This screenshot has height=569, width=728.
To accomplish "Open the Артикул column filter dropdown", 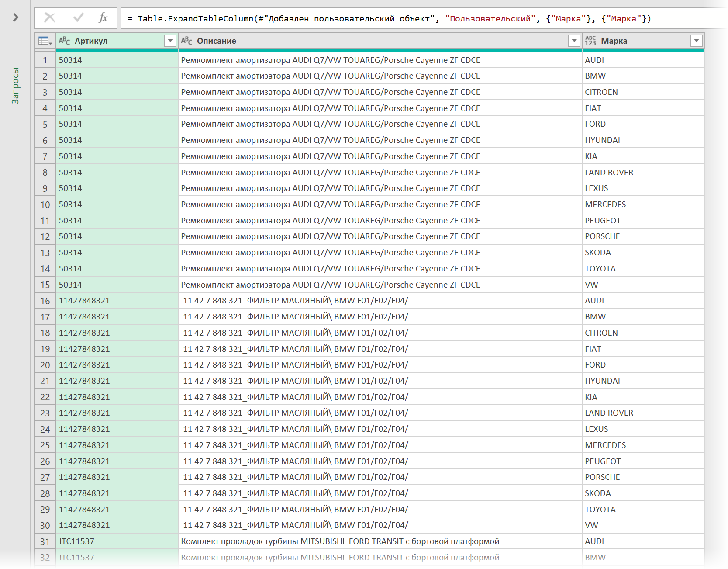I will 170,41.
